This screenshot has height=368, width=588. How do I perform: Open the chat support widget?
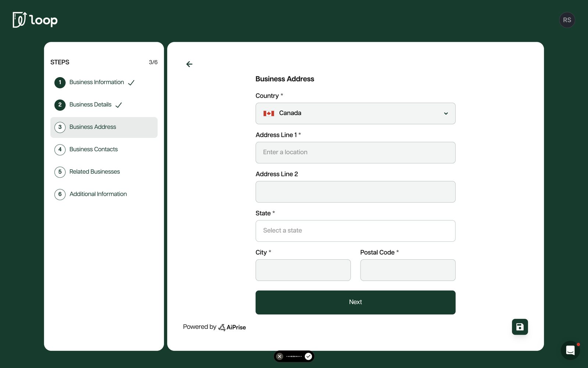coord(570,350)
